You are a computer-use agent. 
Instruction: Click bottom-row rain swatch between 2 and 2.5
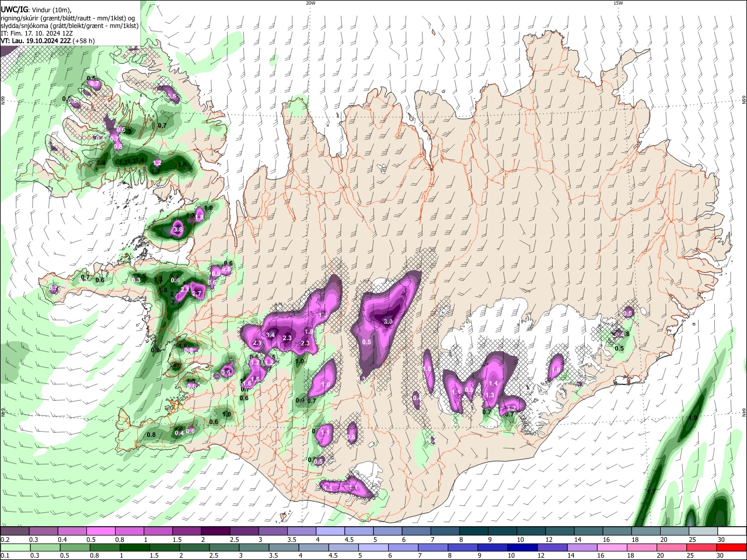(194, 547)
